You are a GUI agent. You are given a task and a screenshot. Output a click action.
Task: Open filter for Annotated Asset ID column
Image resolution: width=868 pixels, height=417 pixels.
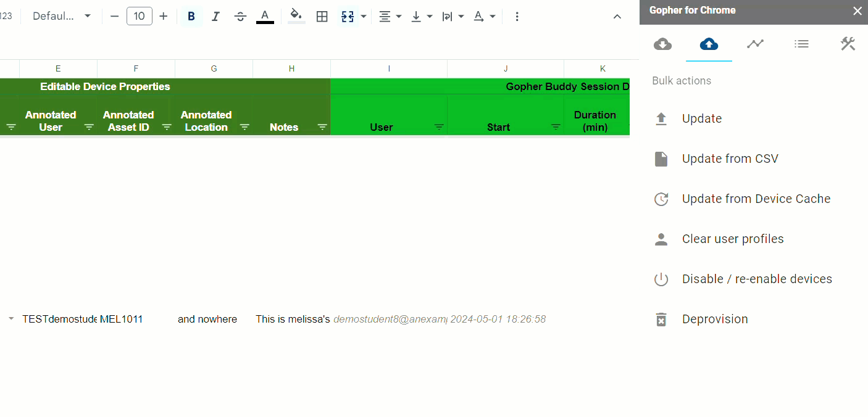tap(167, 127)
